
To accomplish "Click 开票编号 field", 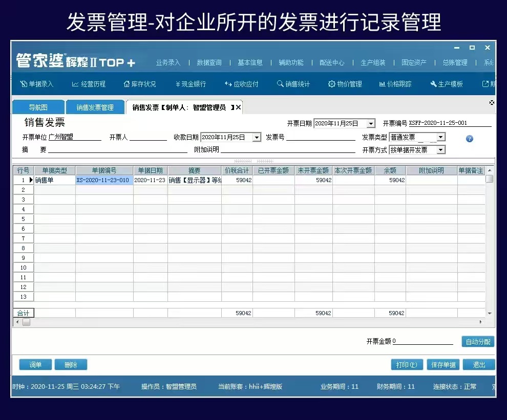I will 450,123.
